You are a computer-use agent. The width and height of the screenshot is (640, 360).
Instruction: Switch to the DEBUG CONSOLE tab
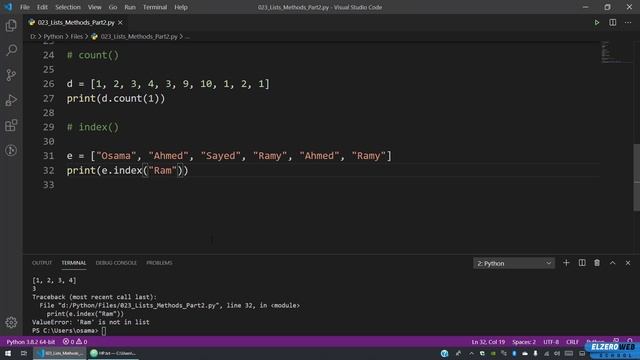click(116, 263)
